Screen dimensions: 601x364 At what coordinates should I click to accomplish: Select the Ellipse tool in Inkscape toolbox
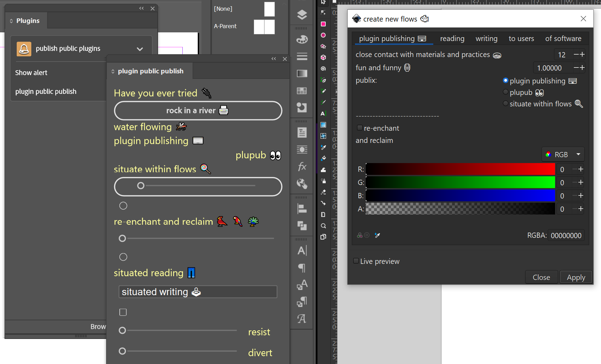click(x=323, y=35)
